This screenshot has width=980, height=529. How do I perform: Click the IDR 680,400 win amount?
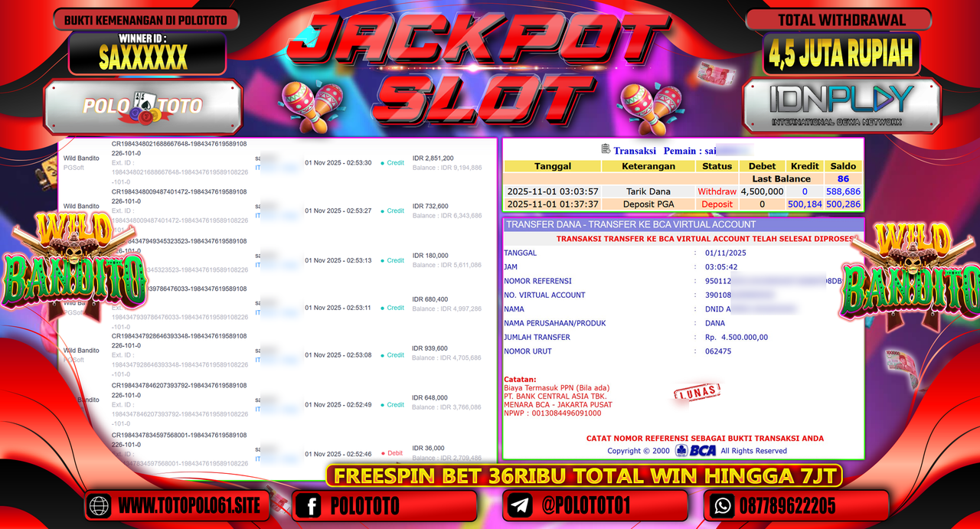click(430, 299)
